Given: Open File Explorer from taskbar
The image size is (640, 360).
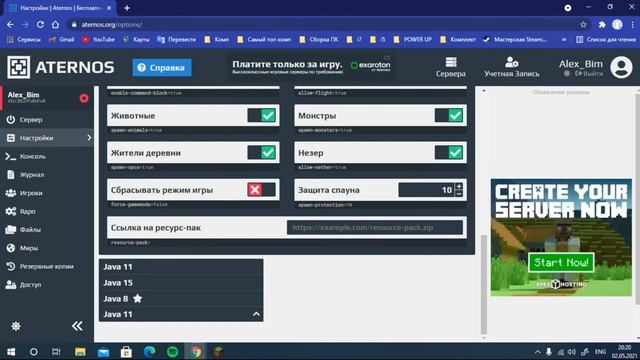Looking at the screenshot, I should (80, 351).
